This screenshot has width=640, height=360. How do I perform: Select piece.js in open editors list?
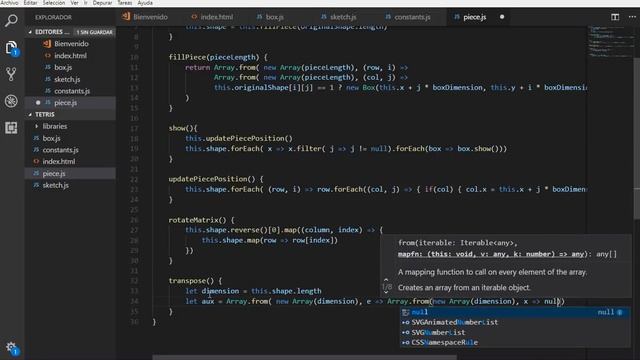(71, 102)
